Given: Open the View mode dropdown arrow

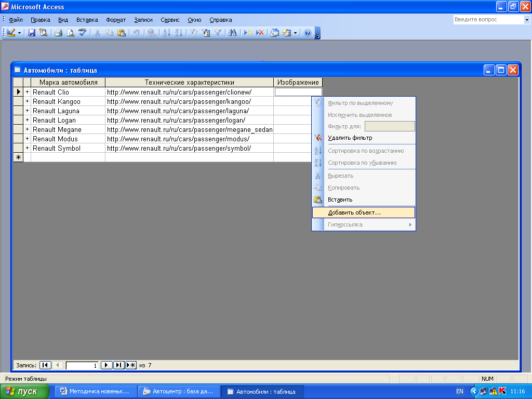Looking at the screenshot, I should [x=19, y=33].
